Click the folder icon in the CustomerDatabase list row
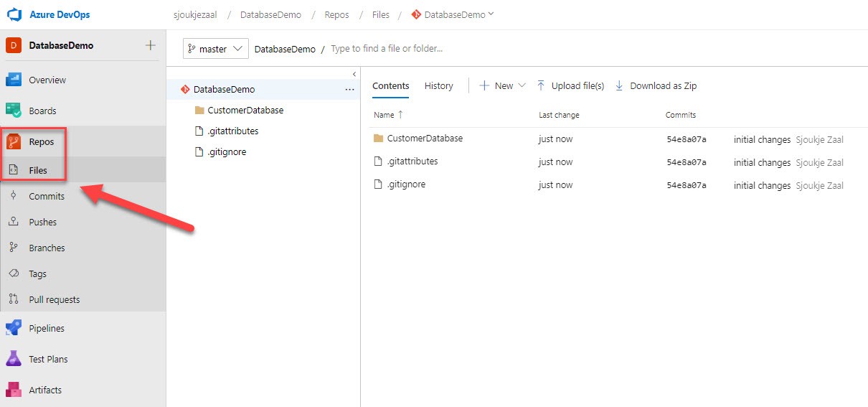The image size is (868, 407). tap(379, 139)
